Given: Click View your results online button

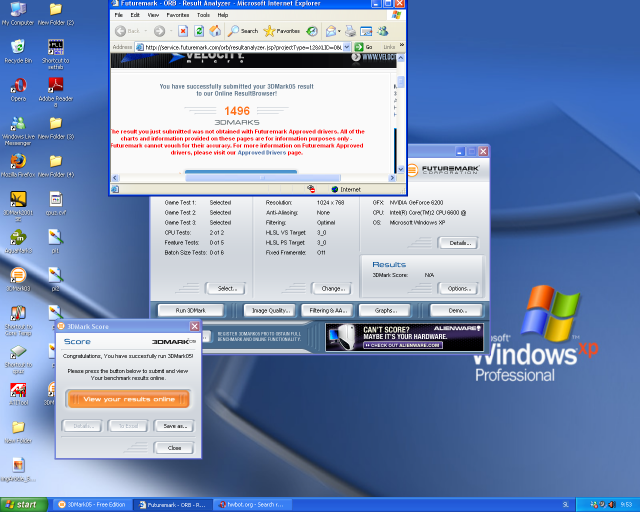Looking at the screenshot, I should [129, 399].
